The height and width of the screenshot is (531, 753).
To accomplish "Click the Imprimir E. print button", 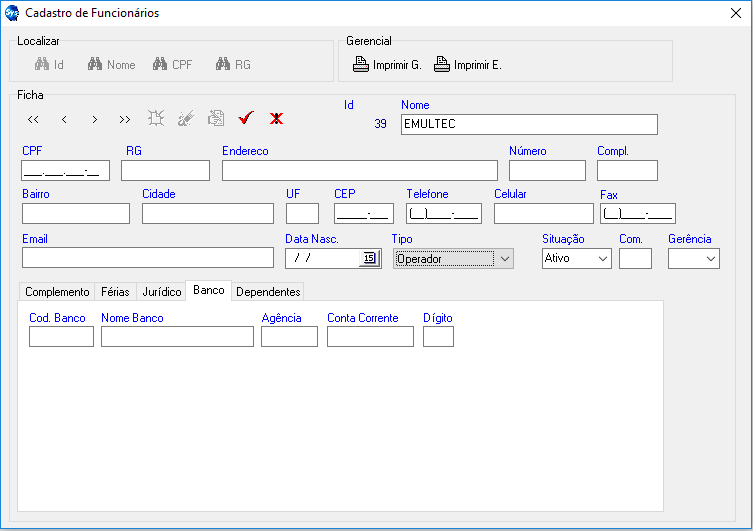I will click(468, 65).
